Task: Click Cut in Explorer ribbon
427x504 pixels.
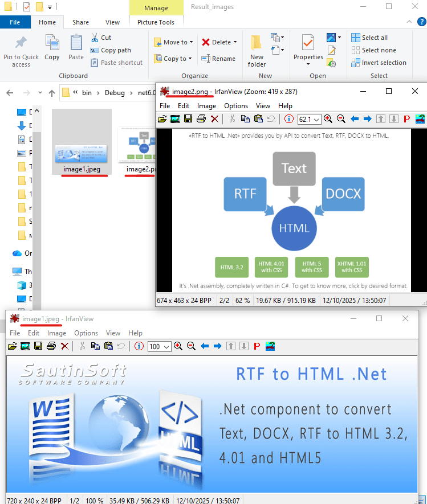Action: tap(101, 38)
